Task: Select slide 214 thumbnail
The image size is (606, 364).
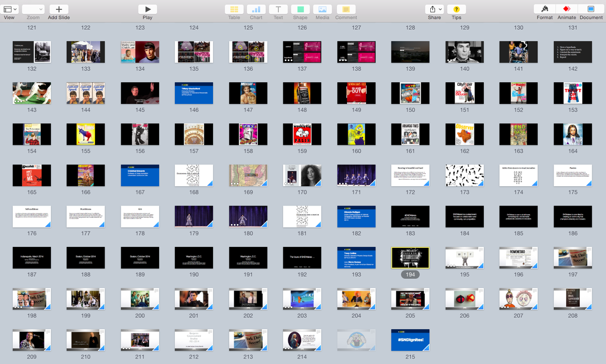Action: 302,340
